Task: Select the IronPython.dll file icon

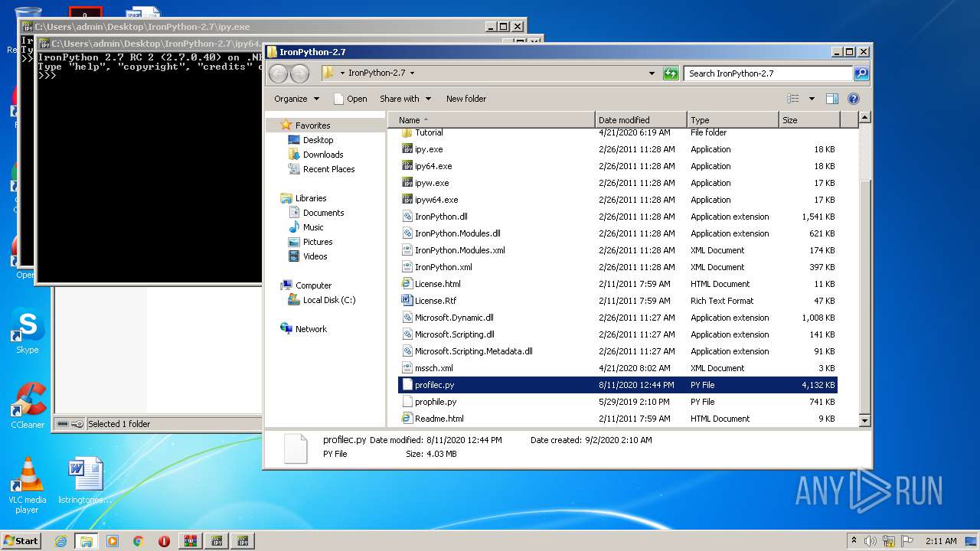Action: (407, 217)
